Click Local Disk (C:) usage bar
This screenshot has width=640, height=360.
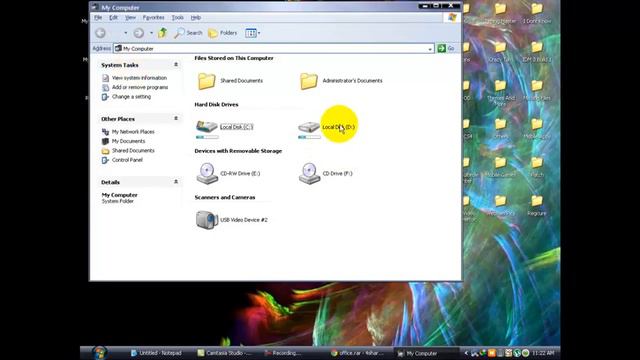(x=207, y=137)
